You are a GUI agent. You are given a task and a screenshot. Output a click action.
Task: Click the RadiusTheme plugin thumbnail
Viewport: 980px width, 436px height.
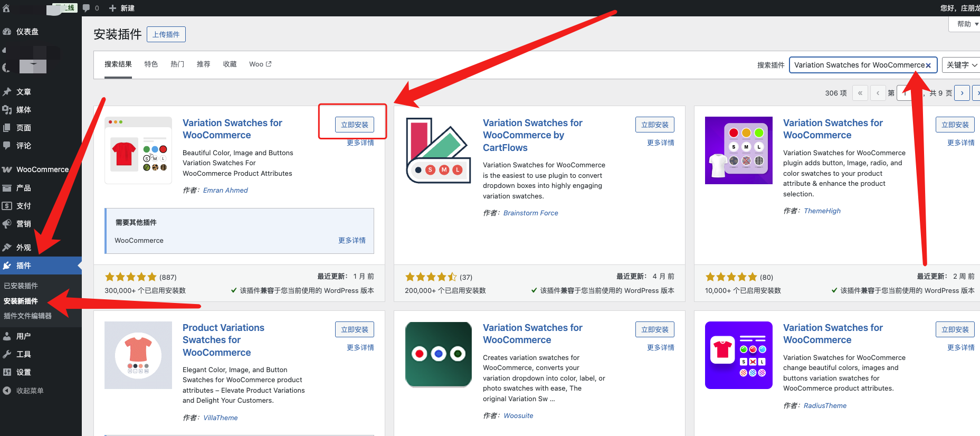pos(739,355)
